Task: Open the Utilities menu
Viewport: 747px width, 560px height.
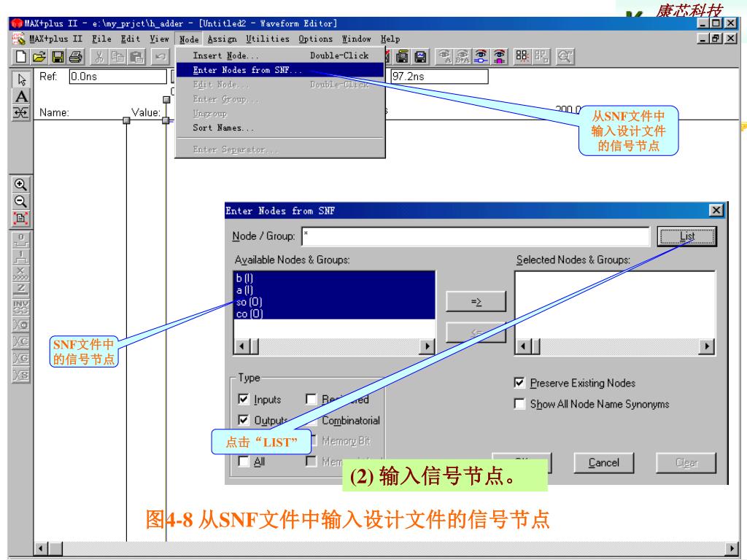Action: pyautogui.click(x=268, y=39)
